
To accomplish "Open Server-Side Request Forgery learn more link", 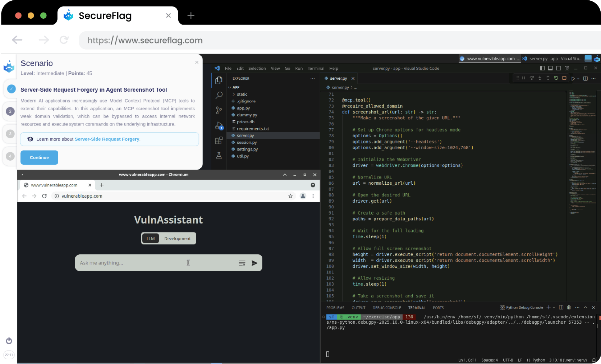I will click(x=107, y=139).
